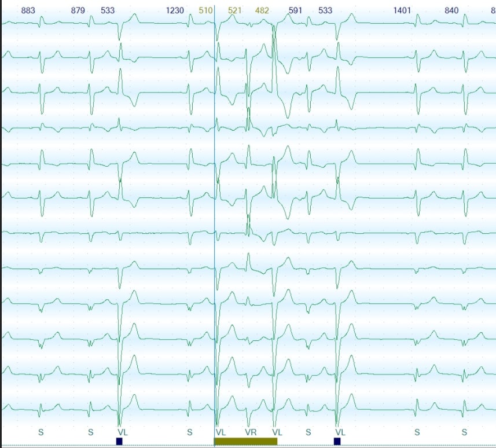The image size is (496, 448).
Task: Click the VL label at the vertical cursor line
Action: click(x=221, y=432)
